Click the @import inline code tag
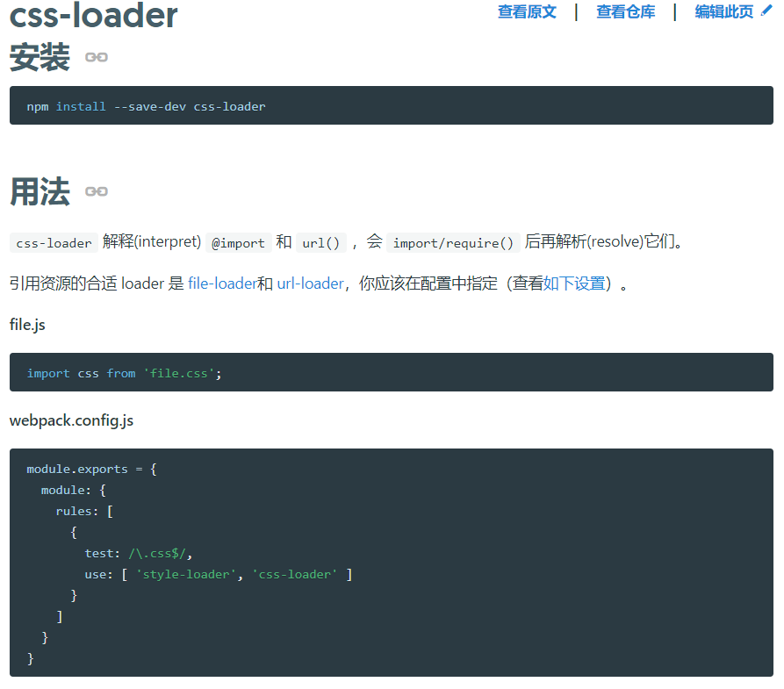The image size is (784, 689). pyautogui.click(x=237, y=243)
